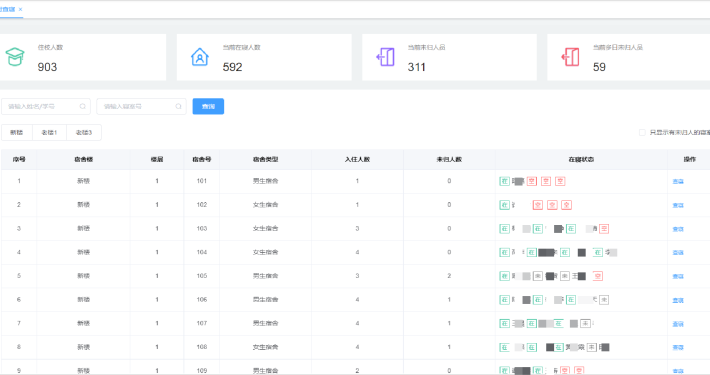
Task: Click the blue 查询 search button
Action: (x=208, y=106)
